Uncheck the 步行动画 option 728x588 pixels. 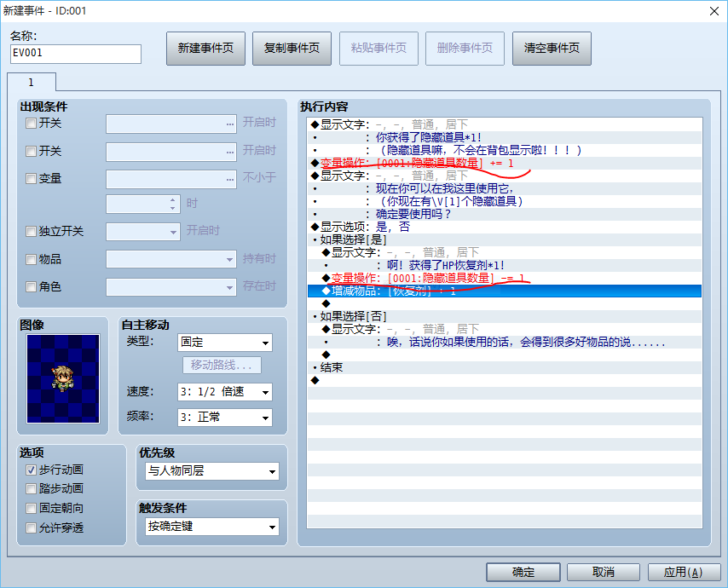[x=31, y=470]
